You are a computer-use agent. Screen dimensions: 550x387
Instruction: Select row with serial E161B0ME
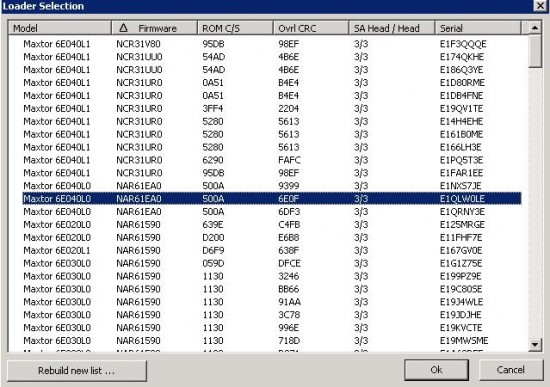click(x=272, y=134)
